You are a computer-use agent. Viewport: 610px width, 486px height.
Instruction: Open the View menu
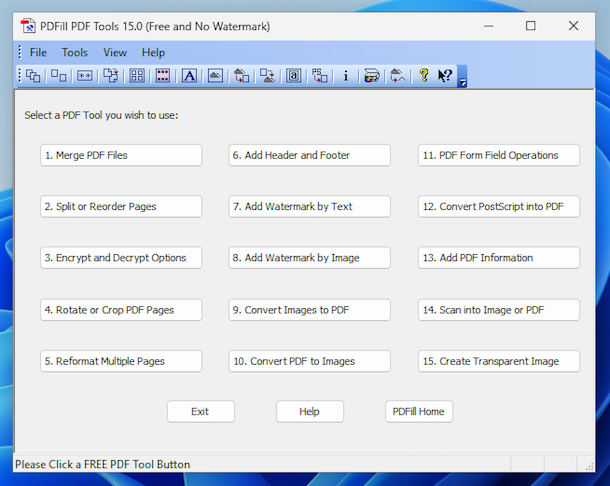point(115,52)
